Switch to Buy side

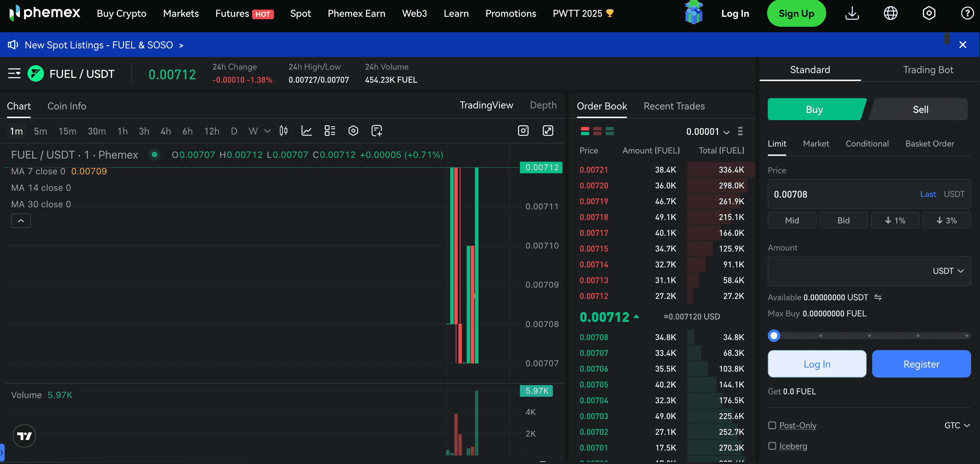coord(815,109)
